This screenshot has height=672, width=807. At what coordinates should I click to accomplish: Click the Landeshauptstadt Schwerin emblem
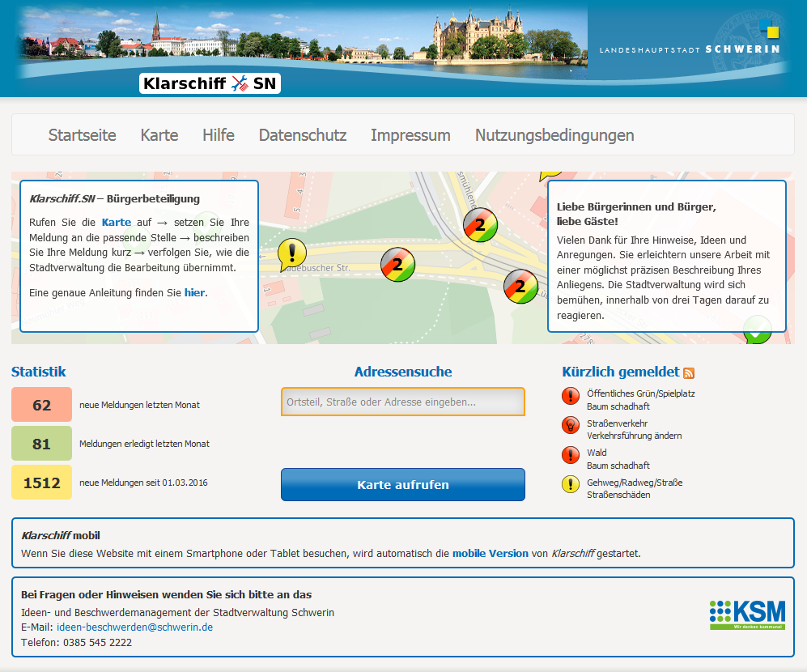tap(690, 42)
